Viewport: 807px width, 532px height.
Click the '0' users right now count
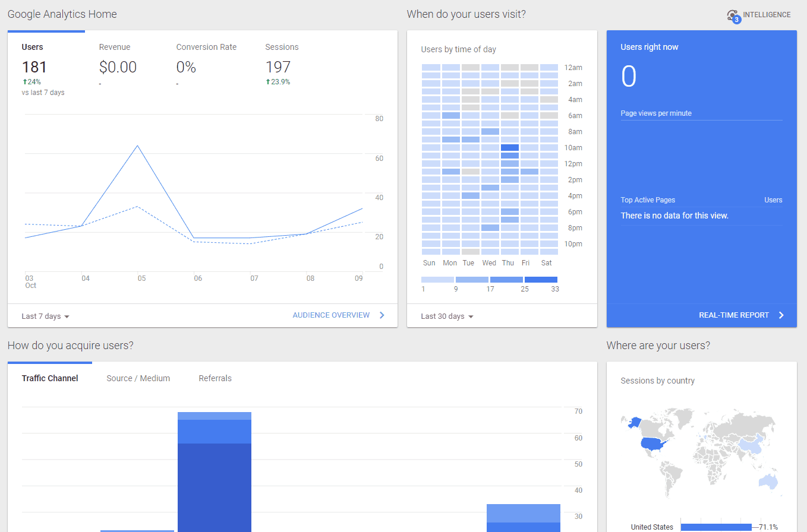(629, 77)
